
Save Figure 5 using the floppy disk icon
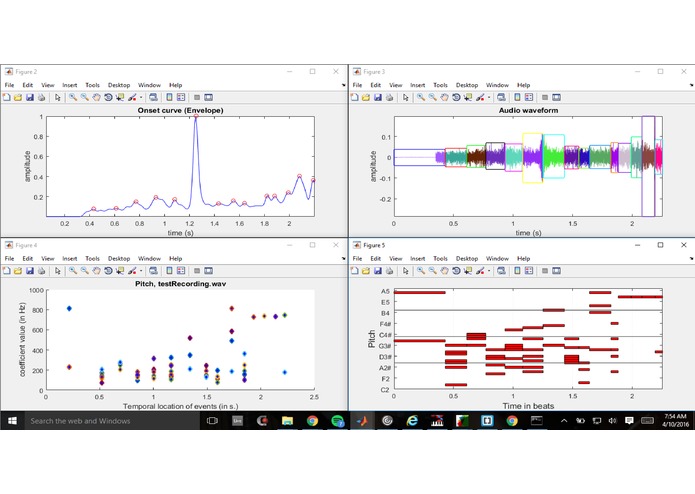tap(378, 270)
